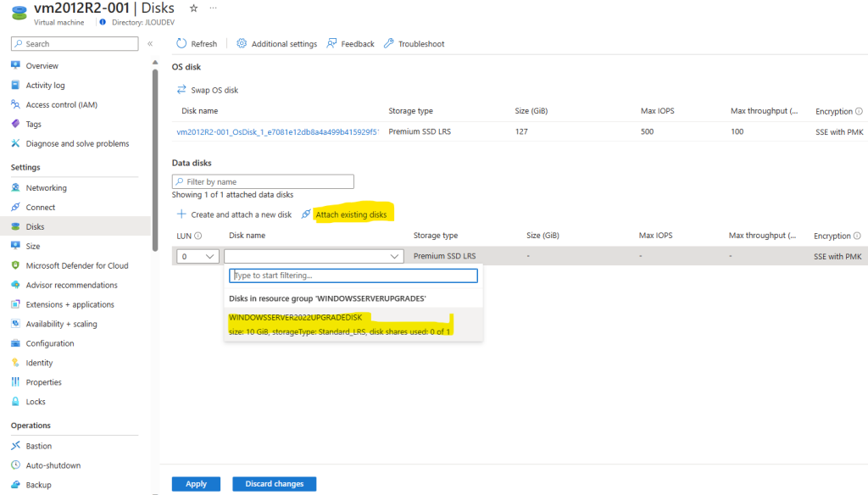
Task: Click the favorite star icon next to the title
Action: (x=194, y=8)
